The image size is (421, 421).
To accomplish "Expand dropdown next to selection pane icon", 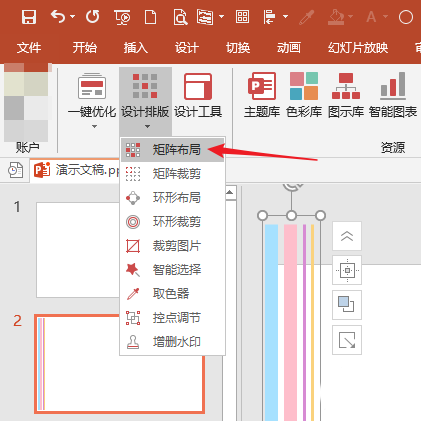I will point(221,16).
